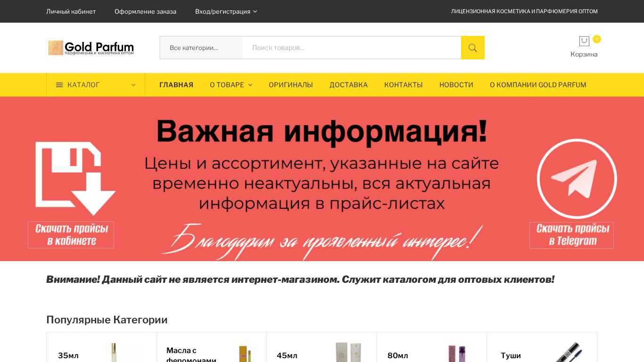Expand the Каталог chevron arrow
Screen dimensions: 644x362
pos(133,85)
